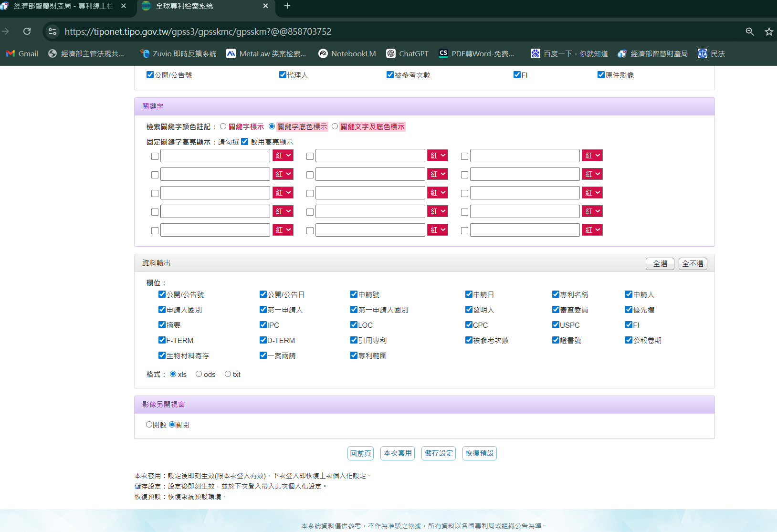Expand the last row third-column 紅 color dropdown
The width and height of the screenshot is (777, 532).
click(x=592, y=230)
